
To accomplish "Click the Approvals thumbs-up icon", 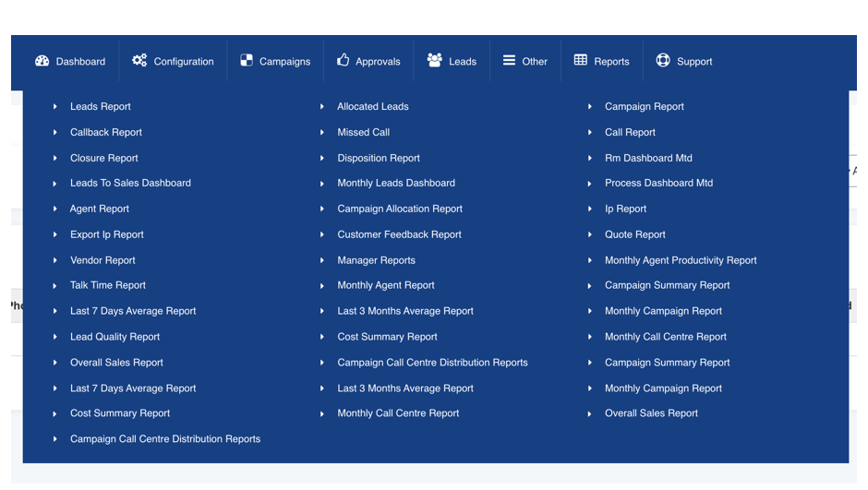I will [x=344, y=61].
